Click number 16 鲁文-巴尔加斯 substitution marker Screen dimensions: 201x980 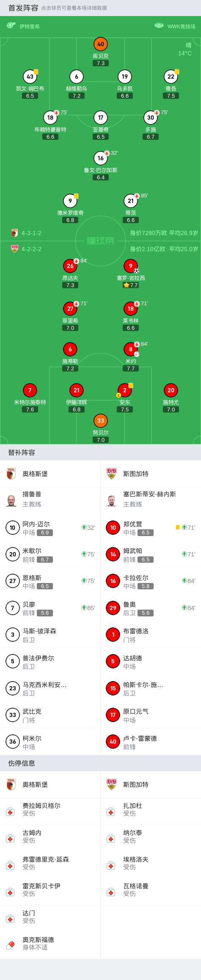(x=107, y=153)
